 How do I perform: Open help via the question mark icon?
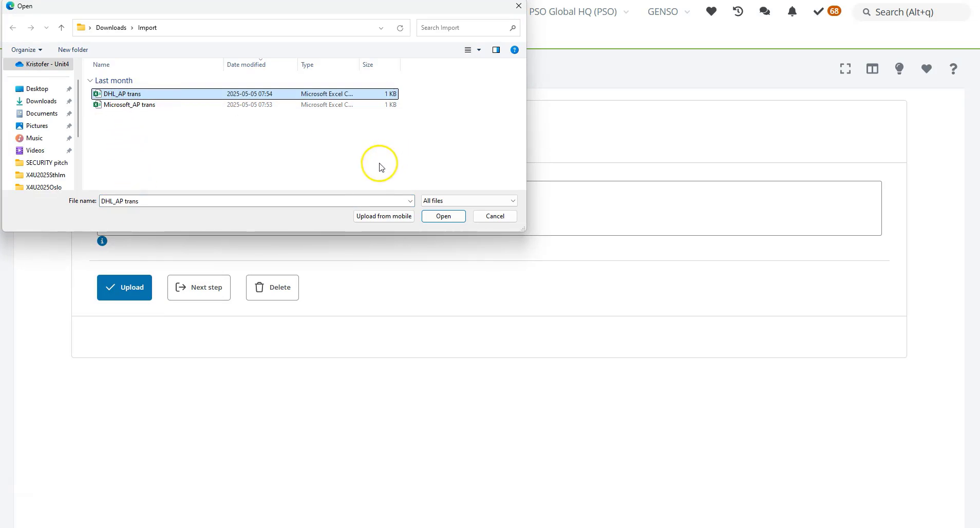953,68
